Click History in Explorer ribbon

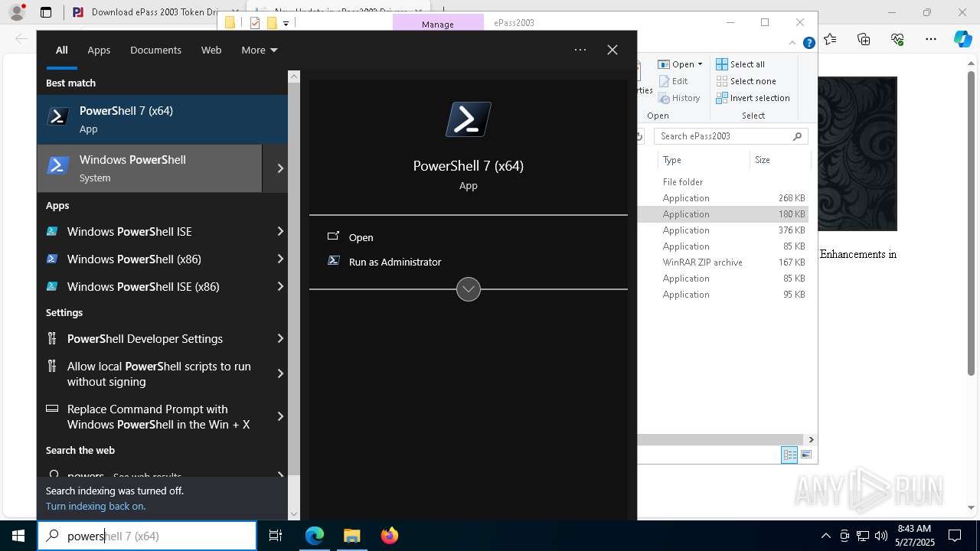tap(679, 98)
